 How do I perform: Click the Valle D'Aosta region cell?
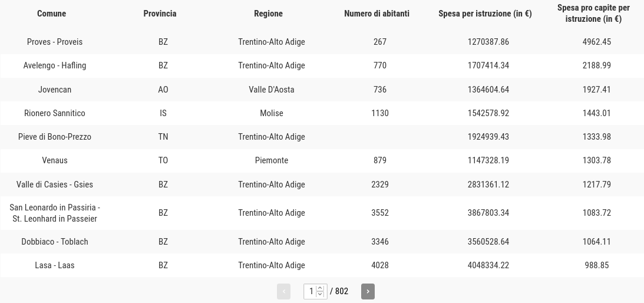(272, 90)
